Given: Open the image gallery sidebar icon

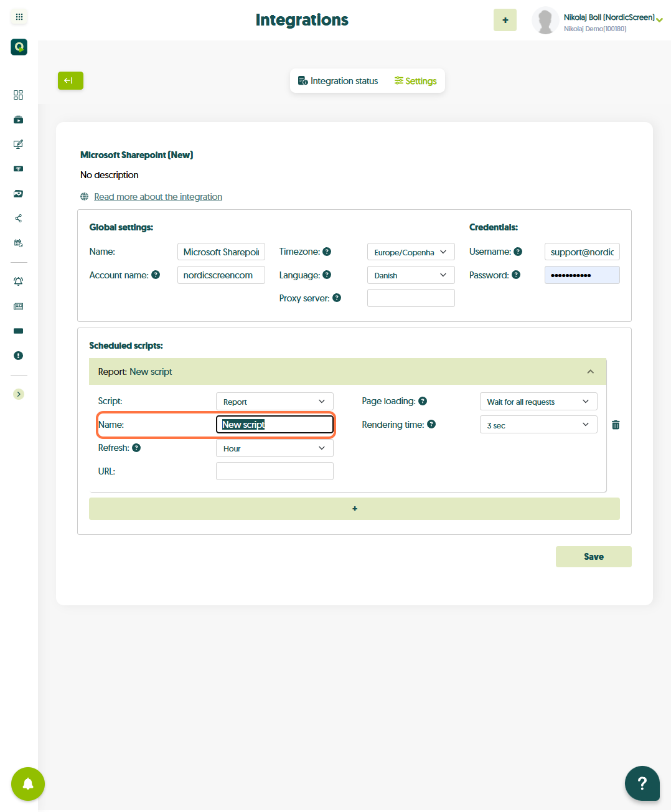Looking at the screenshot, I should pyautogui.click(x=19, y=194).
